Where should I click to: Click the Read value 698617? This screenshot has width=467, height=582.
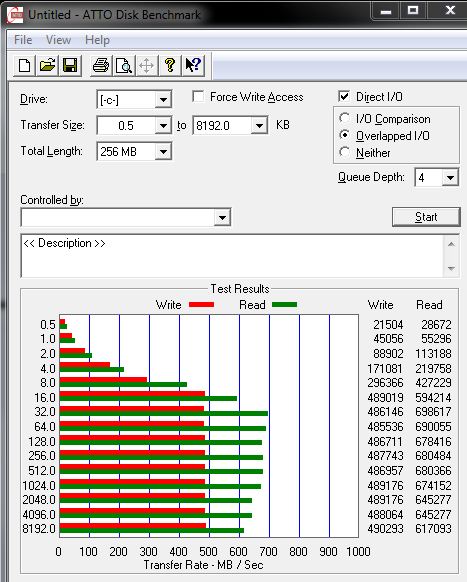(433, 412)
